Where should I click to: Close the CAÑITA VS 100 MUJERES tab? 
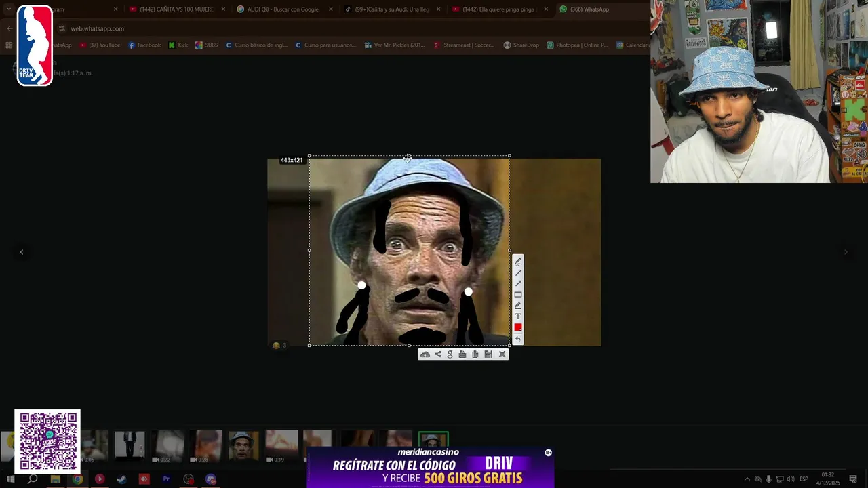tap(223, 9)
